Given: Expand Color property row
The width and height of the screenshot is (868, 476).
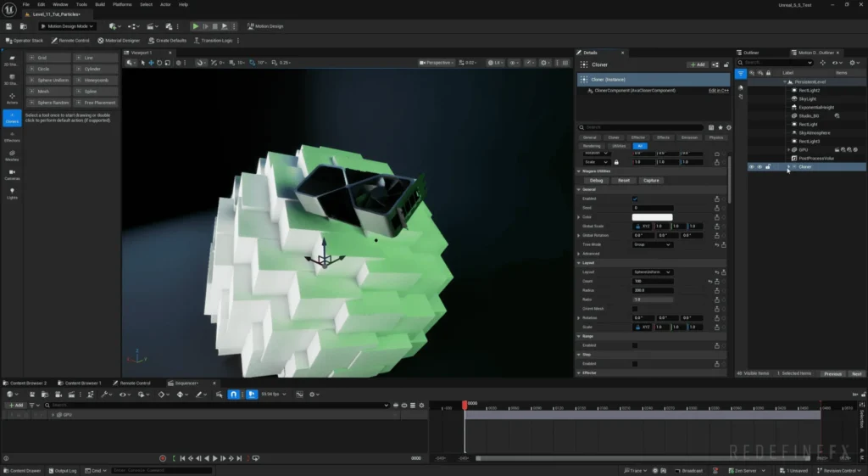Looking at the screenshot, I should point(579,216).
